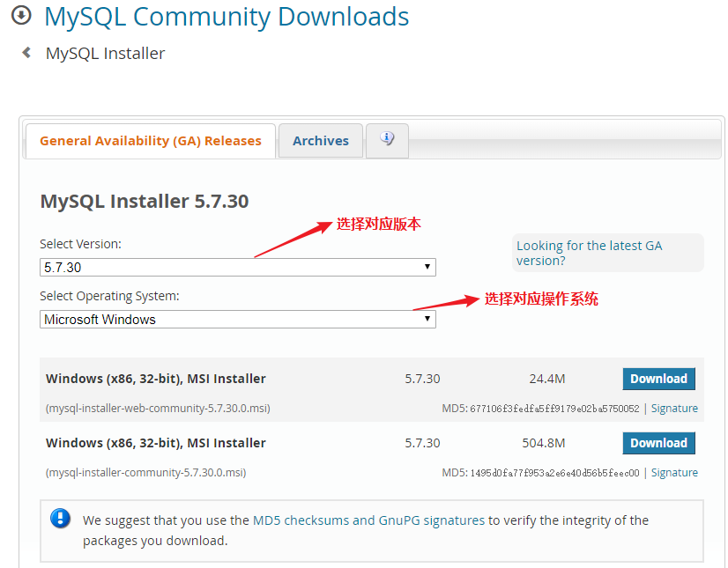Download the 24.4M web community installer
The image size is (728, 568).
659,379
